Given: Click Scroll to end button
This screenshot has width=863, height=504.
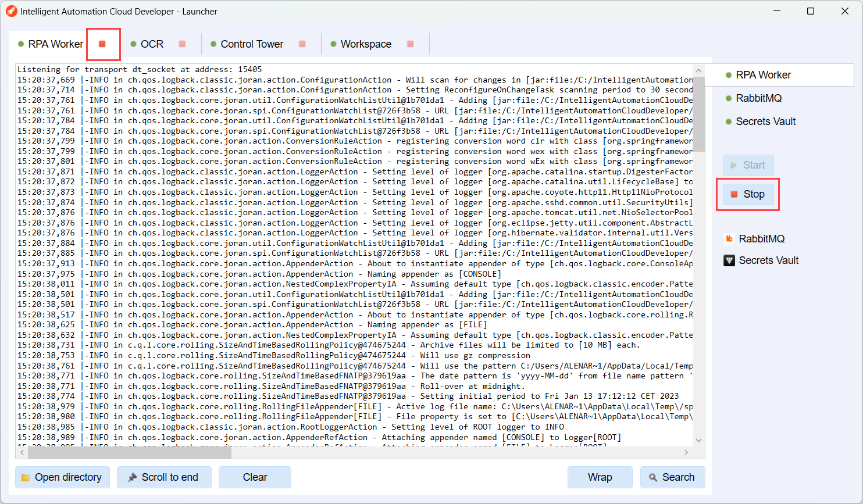Looking at the screenshot, I should [164, 477].
